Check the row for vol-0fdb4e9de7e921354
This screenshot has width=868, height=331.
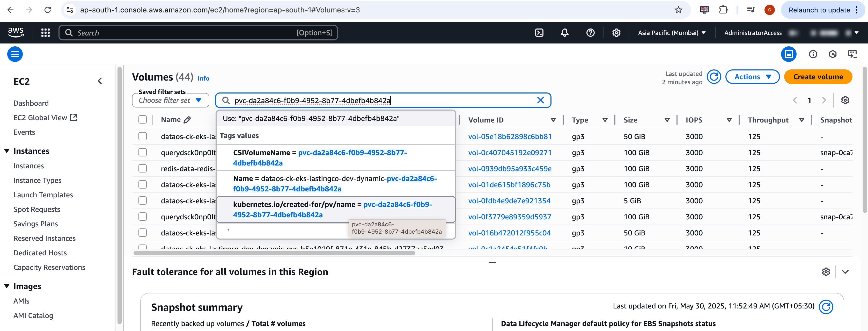coord(143,200)
